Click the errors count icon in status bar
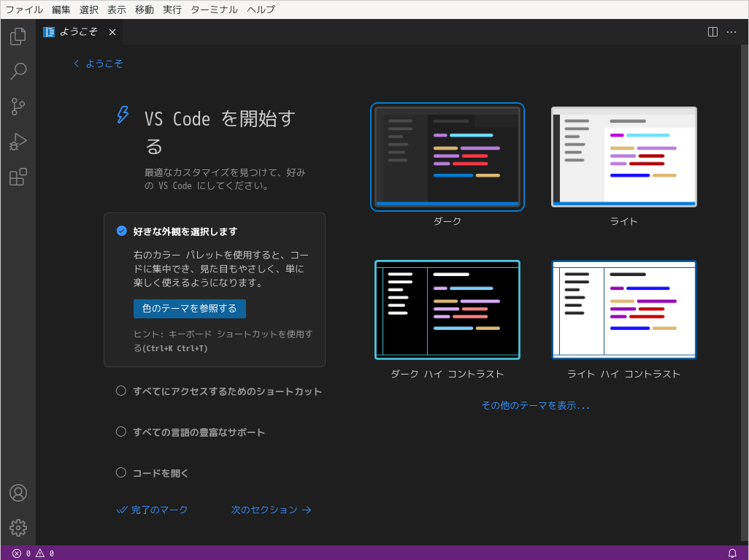The width and height of the screenshot is (749, 560). (17, 553)
